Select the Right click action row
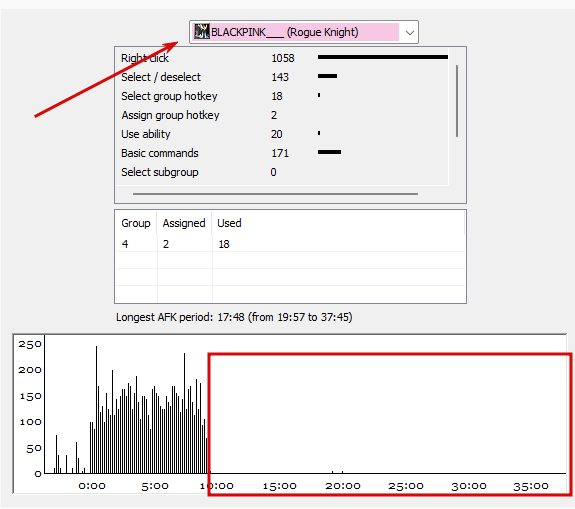 [x=282, y=58]
